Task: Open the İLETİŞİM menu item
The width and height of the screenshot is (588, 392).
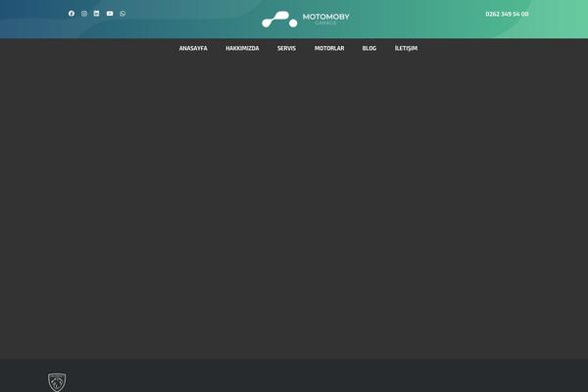Action: point(406,48)
